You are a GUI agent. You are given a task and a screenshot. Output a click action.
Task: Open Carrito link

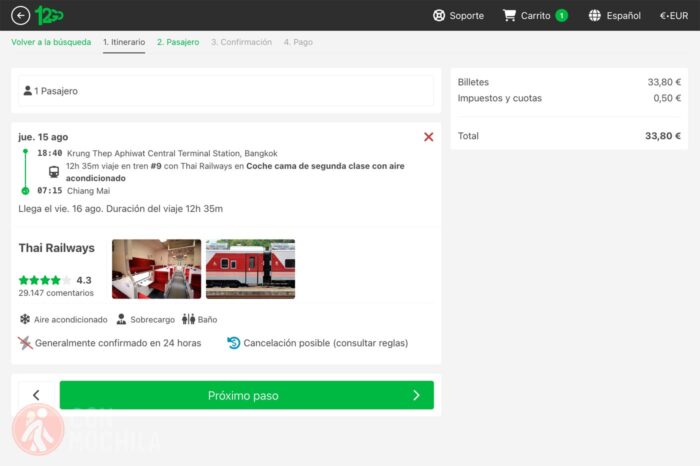click(535, 16)
